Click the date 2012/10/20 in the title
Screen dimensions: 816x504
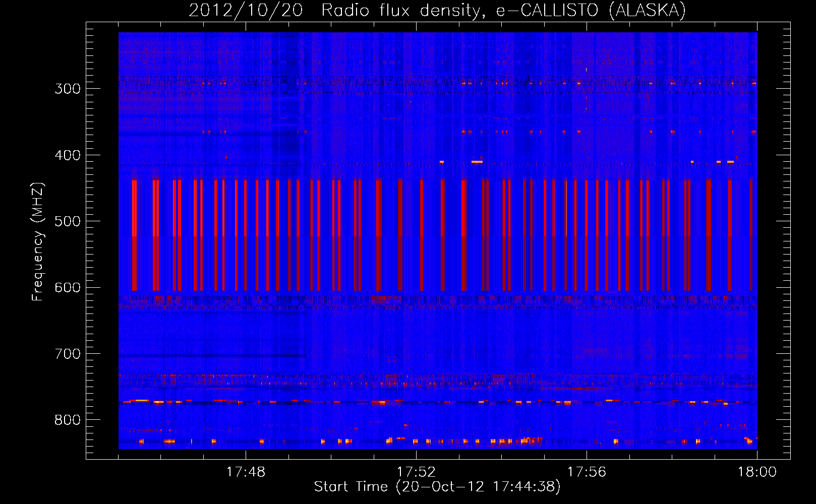pos(246,10)
